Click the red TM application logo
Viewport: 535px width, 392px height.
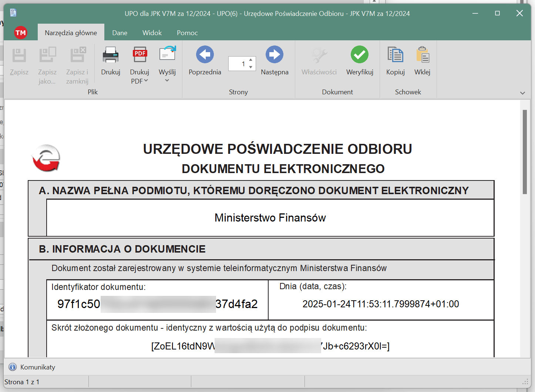click(x=21, y=33)
